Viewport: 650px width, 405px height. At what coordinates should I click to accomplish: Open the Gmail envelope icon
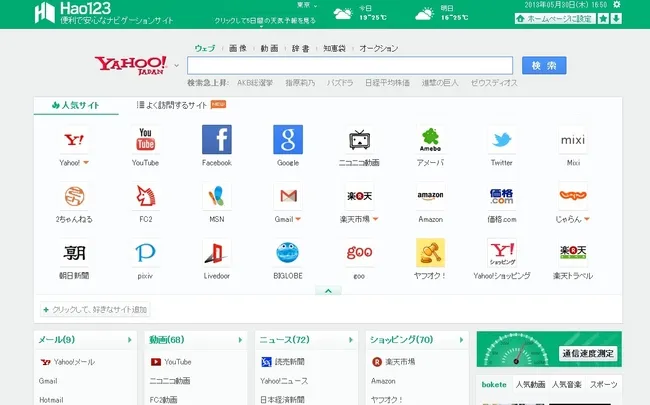coord(287,196)
